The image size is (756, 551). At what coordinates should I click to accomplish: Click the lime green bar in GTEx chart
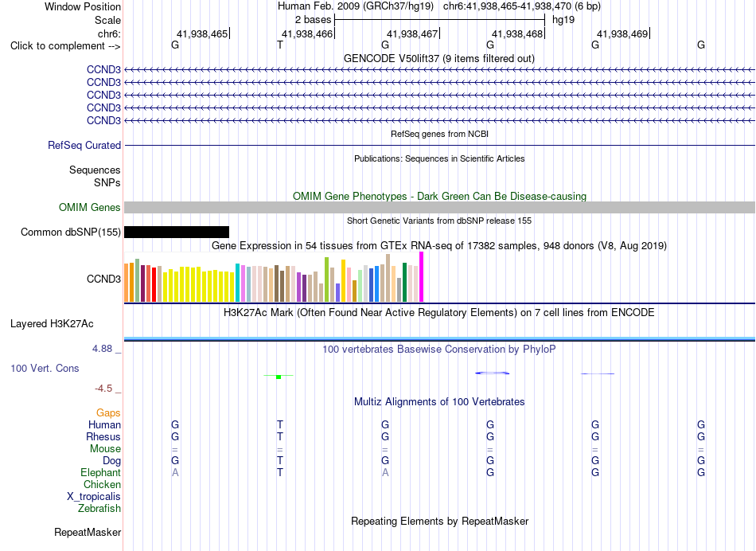(x=326, y=279)
